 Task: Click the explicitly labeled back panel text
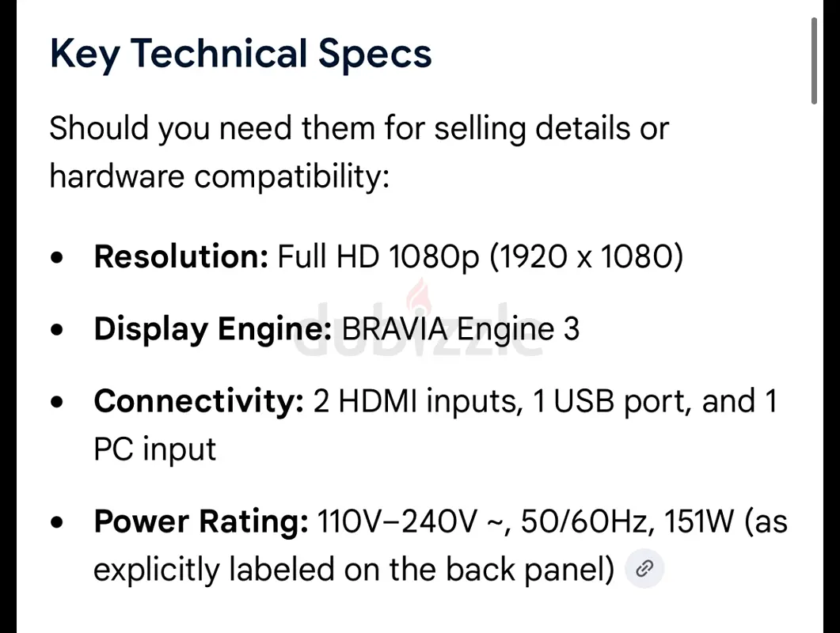(354, 569)
